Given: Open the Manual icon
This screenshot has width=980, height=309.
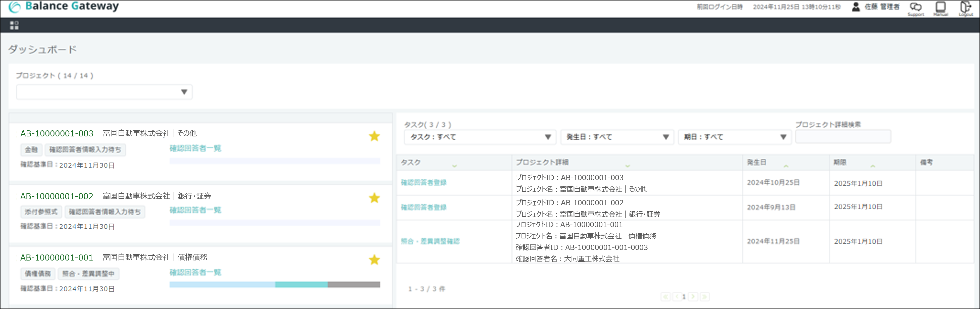Looking at the screenshot, I should coord(941,7).
